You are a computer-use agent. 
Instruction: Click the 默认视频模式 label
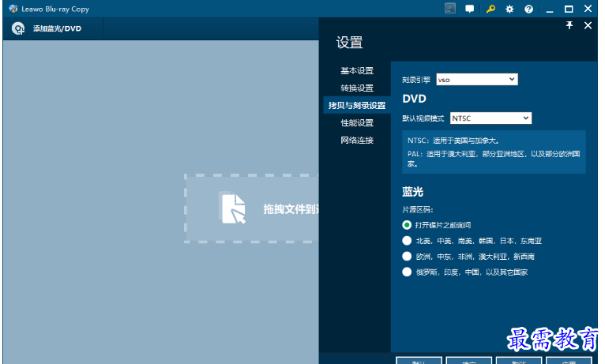coord(423,118)
